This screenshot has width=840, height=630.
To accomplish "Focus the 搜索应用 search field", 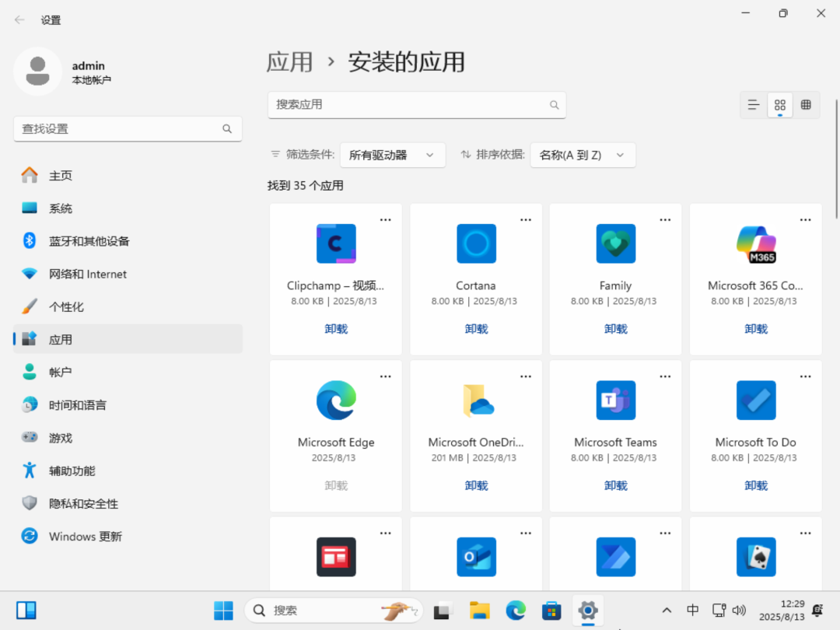I will (x=408, y=104).
